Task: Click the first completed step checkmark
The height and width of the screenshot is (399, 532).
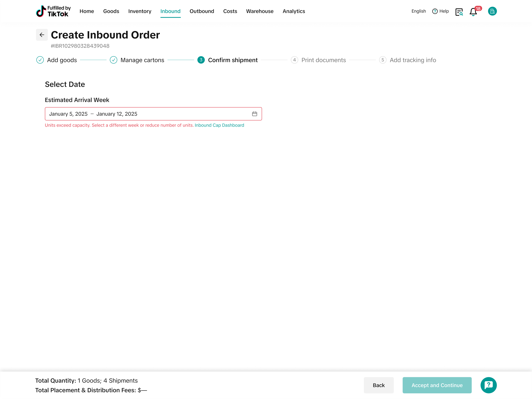Action: coord(40,60)
